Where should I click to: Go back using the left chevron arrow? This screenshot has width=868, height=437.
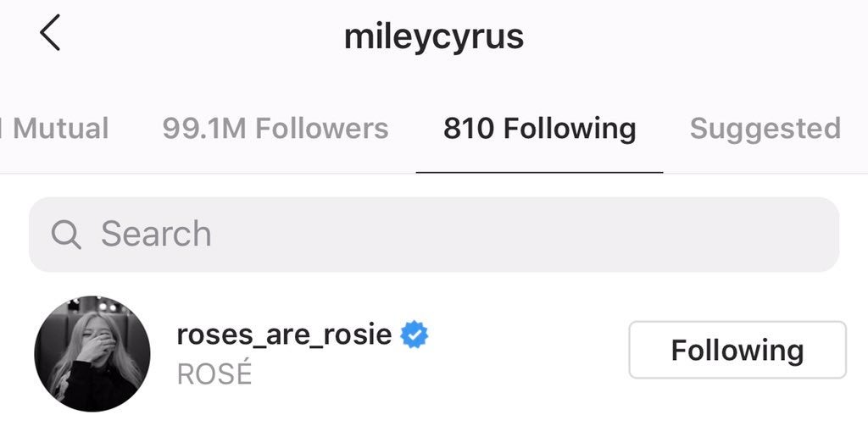[x=50, y=33]
